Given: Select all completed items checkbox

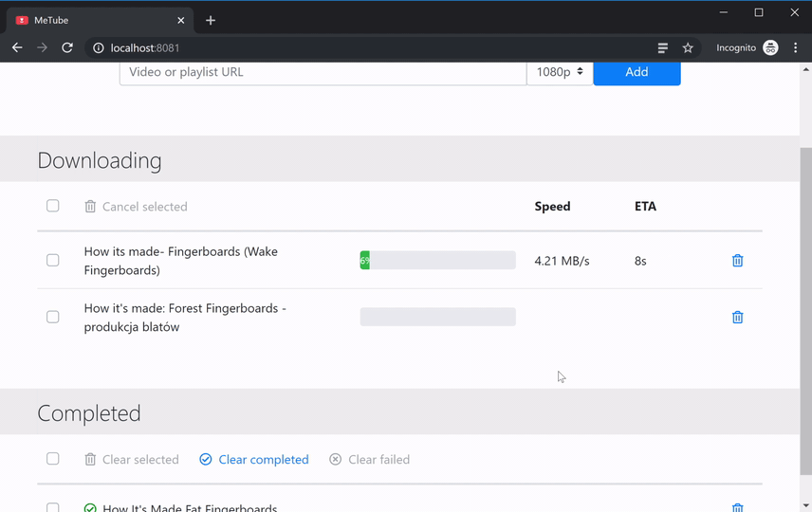Looking at the screenshot, I should [x=53, y=459].
